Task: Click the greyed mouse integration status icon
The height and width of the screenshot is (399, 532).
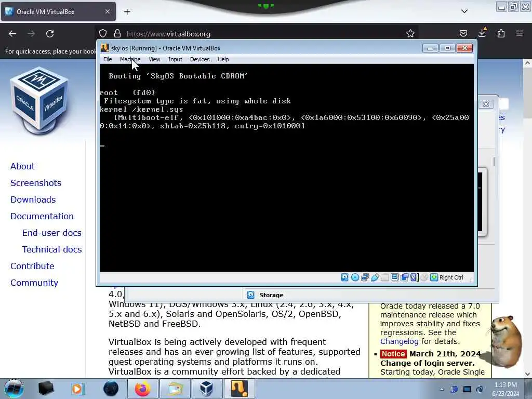Action: pyautogui.click(x=424, y=277)
